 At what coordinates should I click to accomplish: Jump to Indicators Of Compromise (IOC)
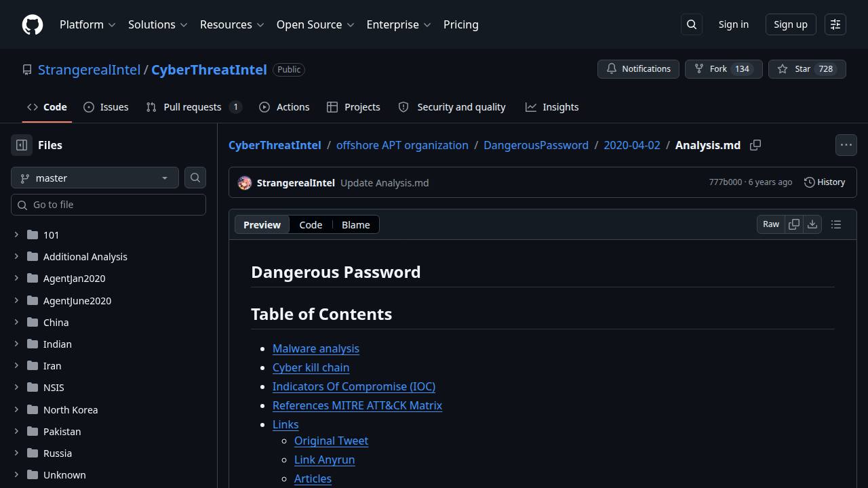point(354,386)
